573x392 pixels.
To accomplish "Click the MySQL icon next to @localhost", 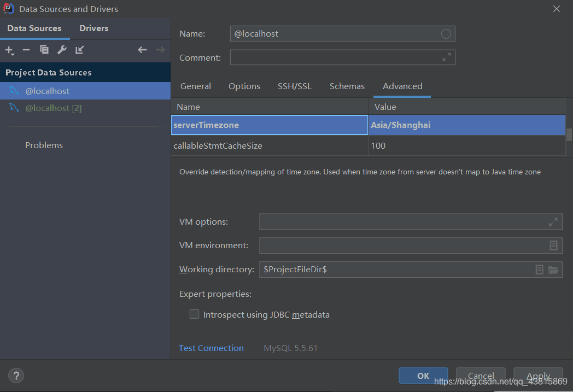I will coord(14,91).
